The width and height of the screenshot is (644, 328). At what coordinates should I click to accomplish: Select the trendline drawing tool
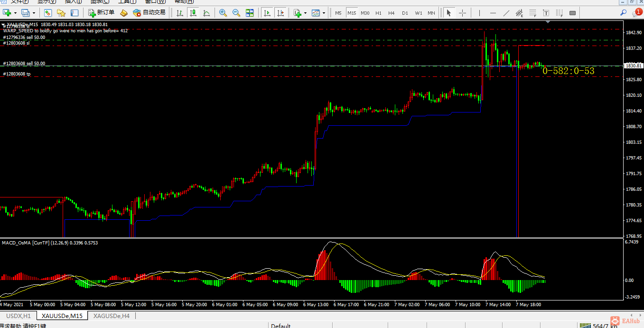coord(506,13)
